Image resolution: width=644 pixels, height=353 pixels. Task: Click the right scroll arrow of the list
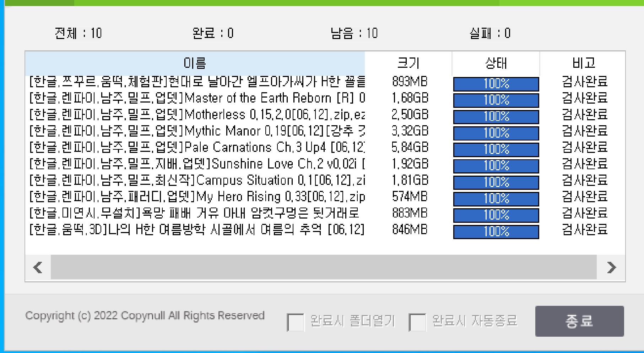(x=611, y=267)
